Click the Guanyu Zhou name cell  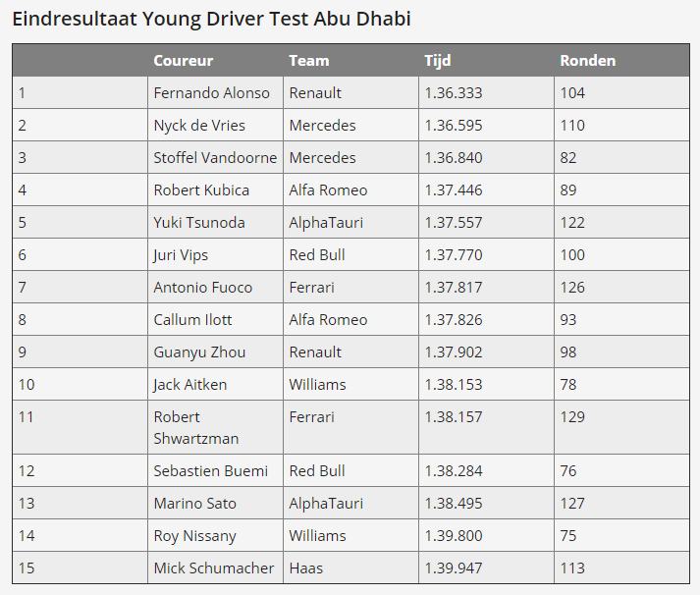215,352
